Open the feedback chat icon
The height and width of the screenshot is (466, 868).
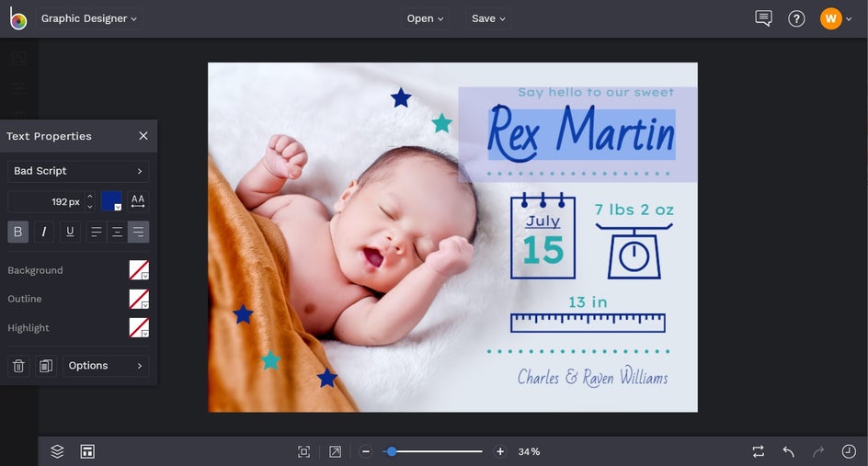pyautogui.click(x=763, y=18)
